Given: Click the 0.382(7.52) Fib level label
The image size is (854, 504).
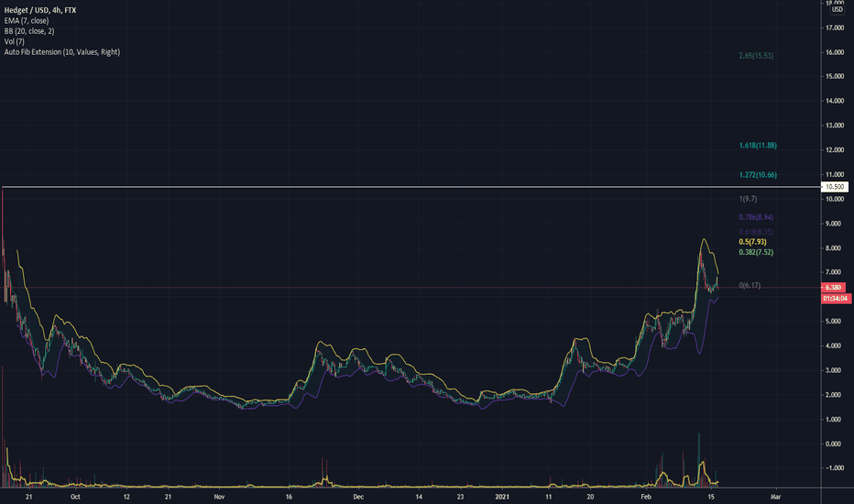Looking at the screenshot, I should [756, 252].
